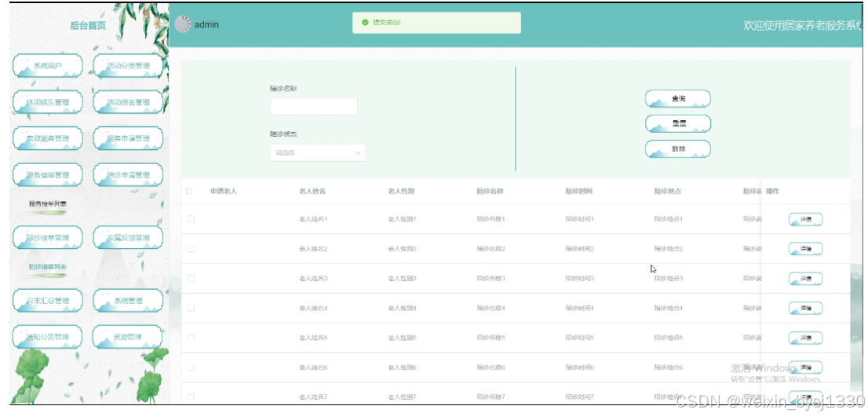The width and height of the screenshot is (868, 417).
Task: Expand the 陪诊申请管理 menu
Action: 129,175
